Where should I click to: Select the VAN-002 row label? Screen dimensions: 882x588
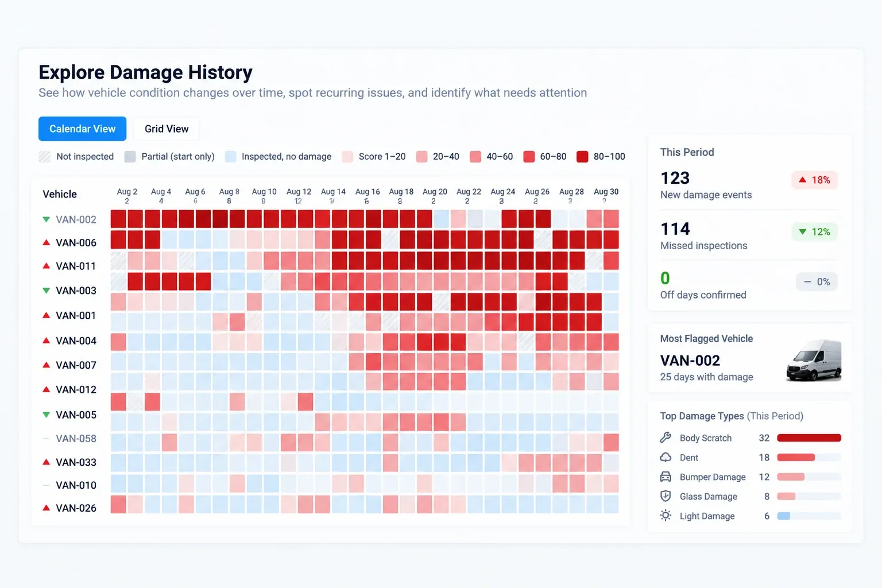tap(76, 219)
